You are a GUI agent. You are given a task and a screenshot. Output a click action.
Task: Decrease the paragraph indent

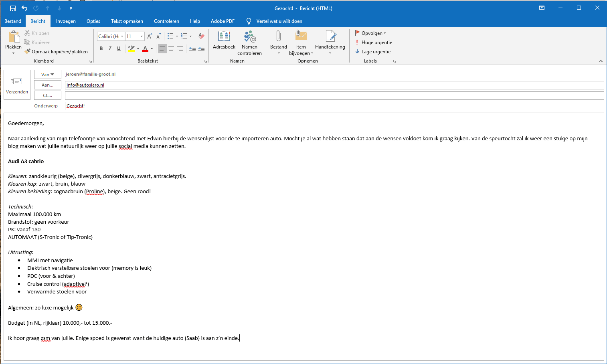192,49
